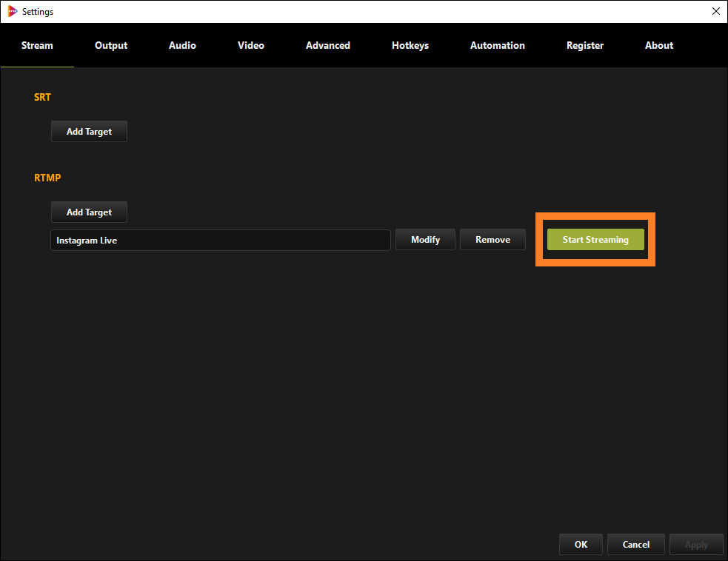Select the Register tab

pyautogui.click(x=584, y=45)
